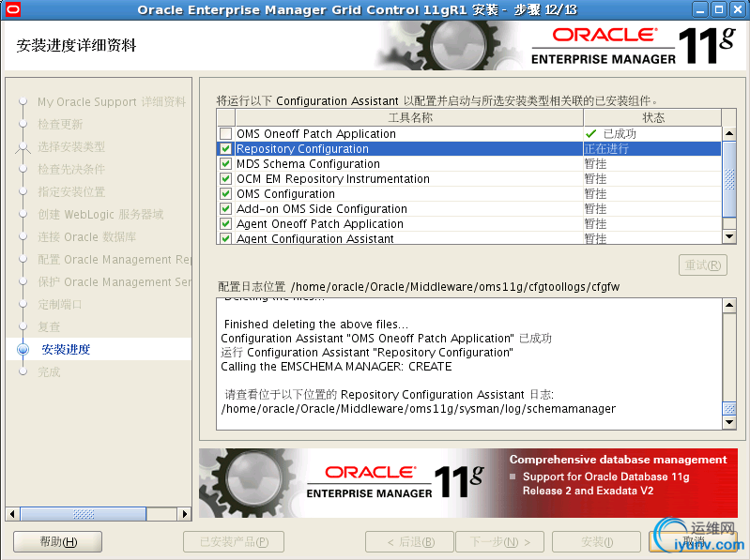Image resolution: width=750 pixels, height=560 pixels.
Task: Uncheck OMS Configuration checkbox
Action: pyautogui.click(x=225, y=194)
